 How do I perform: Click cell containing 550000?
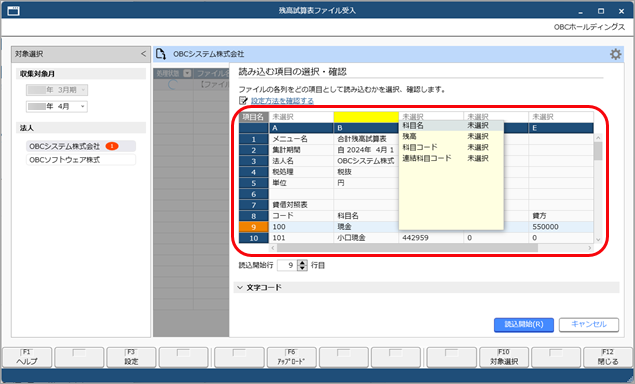tap(561, 227)
